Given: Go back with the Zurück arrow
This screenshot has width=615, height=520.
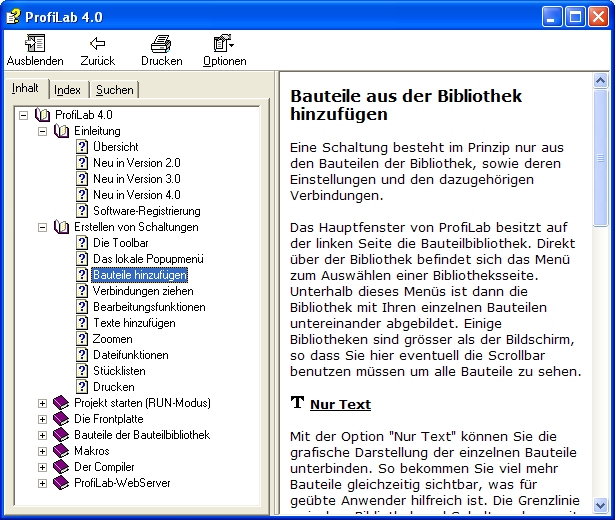Looking at the screenshot, I should [97, 44].
